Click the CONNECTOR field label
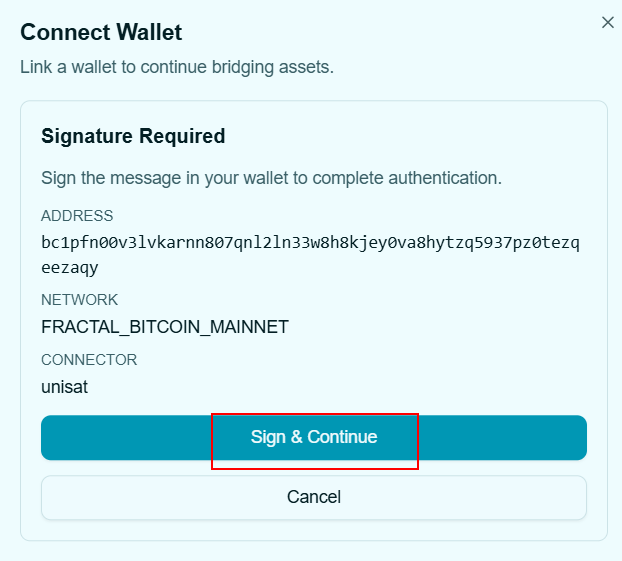This screenshot has width=622, height=561. point(89,360)
